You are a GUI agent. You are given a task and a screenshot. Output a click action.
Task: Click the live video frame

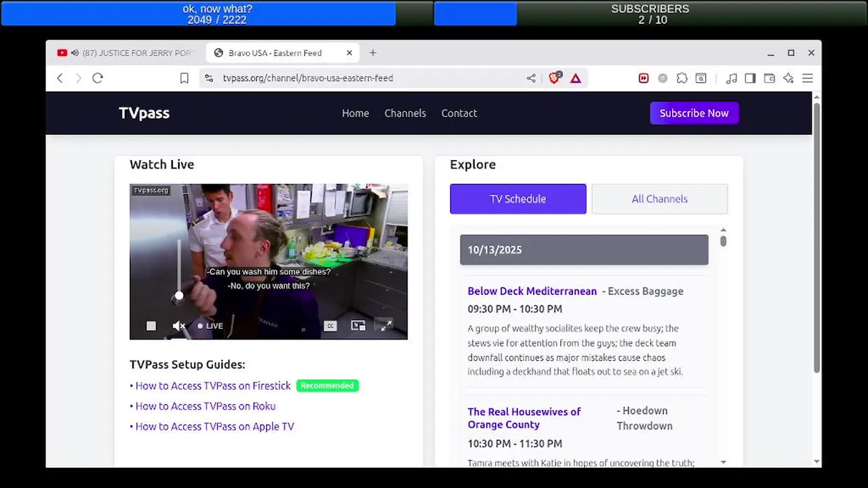pos(269,262)
